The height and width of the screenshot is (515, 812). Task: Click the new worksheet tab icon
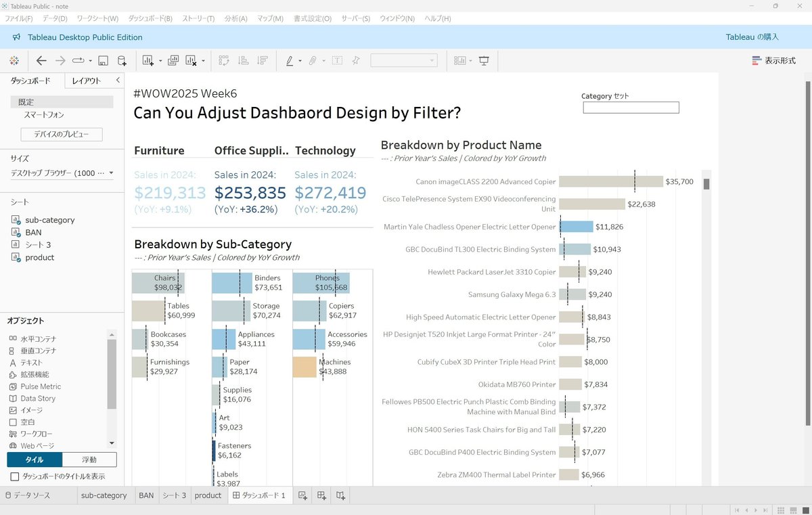[303, 495]
